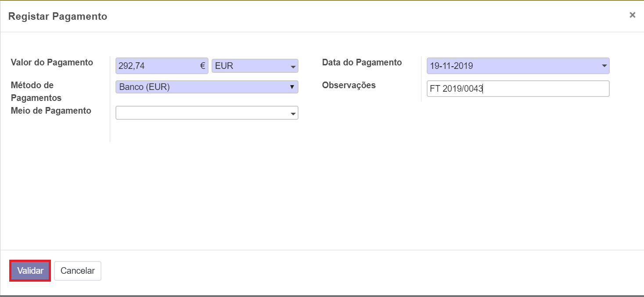
Task: Click the euro symbol in the amount field
Action: (203, 66)
